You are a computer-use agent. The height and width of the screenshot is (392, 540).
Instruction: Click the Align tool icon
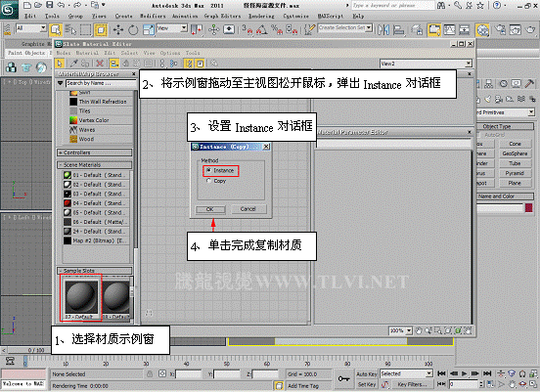point(398,30)
